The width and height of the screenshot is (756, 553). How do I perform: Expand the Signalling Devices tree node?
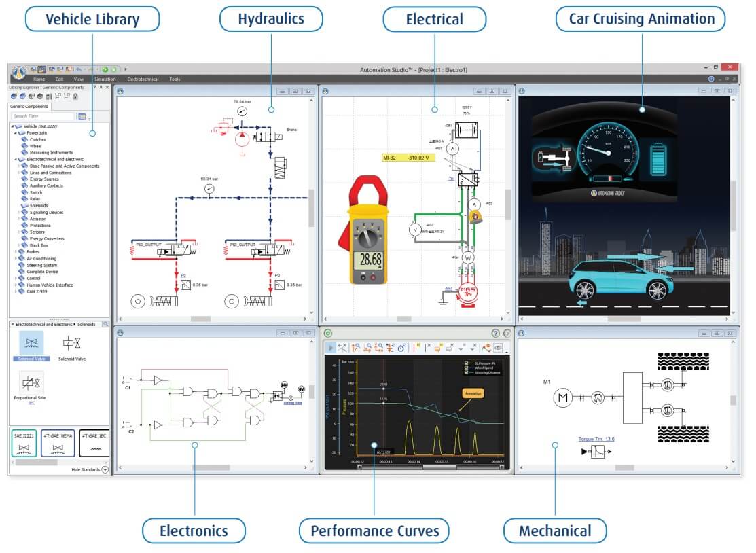click(18, 212)
